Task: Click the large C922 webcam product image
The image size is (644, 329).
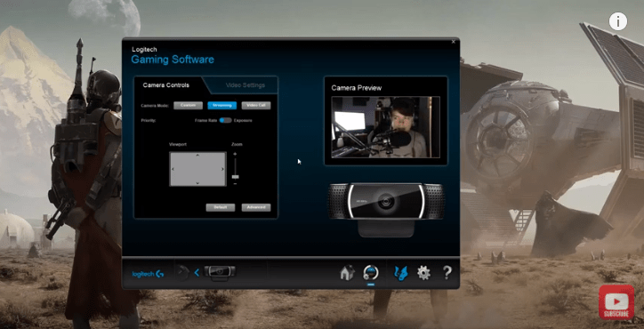Action: pos(386,210)
